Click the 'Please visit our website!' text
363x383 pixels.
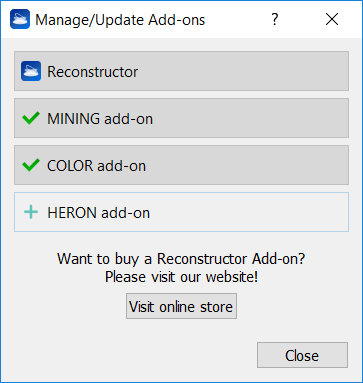(x=182, y=277)
